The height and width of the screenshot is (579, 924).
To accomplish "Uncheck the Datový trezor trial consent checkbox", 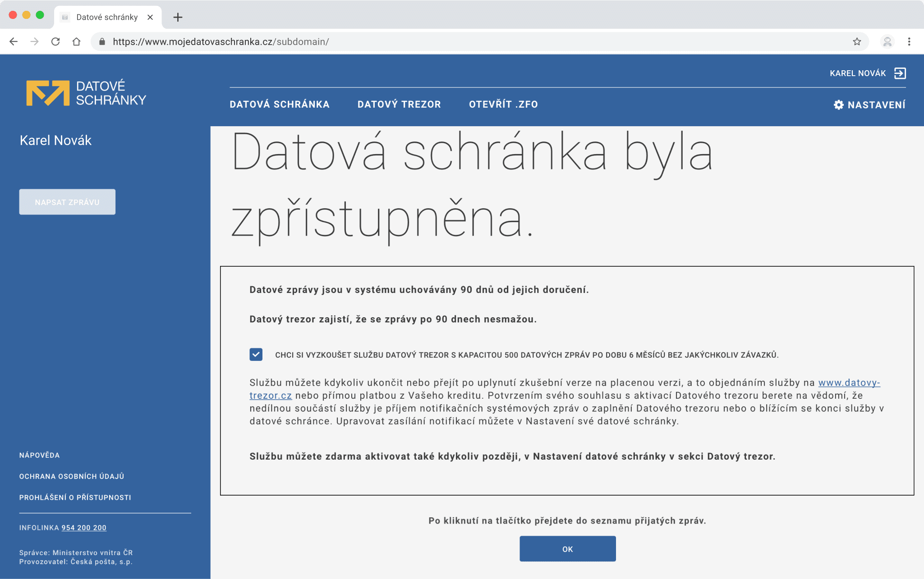I will tap(256, 355).
